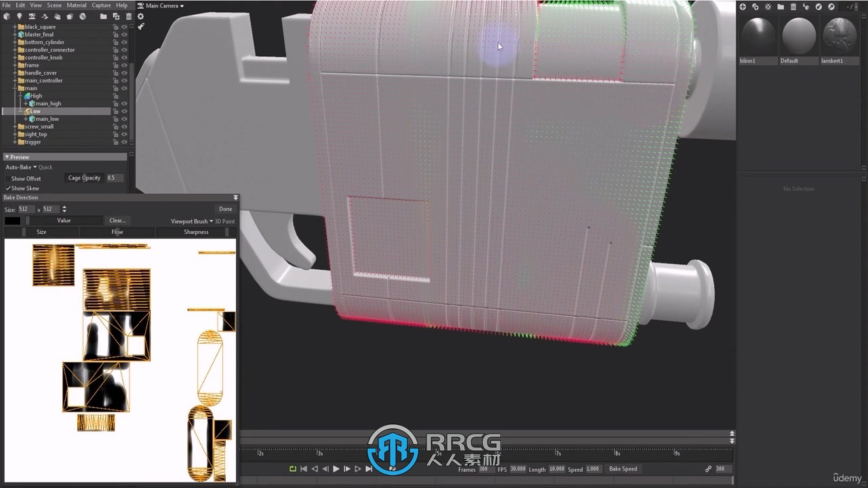Image resolution: width=868 pixels, height=488 pixels.
Task: Expand the controller_connector folder
Action: 15,50
